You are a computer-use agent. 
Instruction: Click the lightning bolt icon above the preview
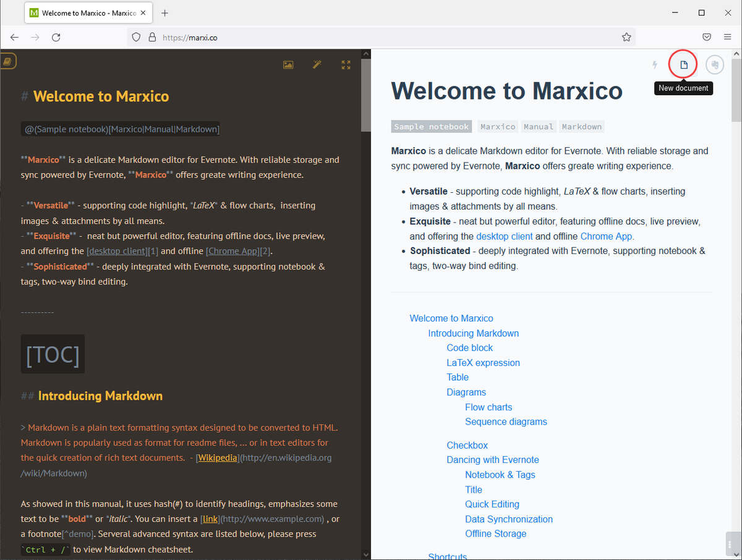pyautogui.click(x=654, y=64)
